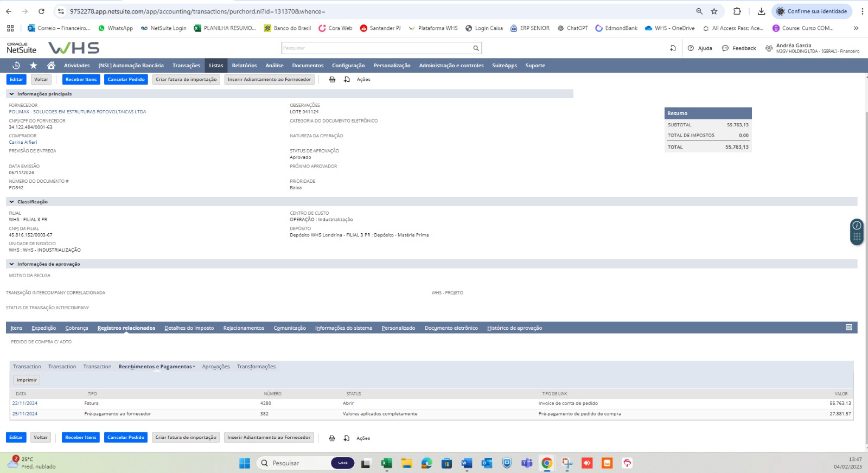Switch to the Itens subtab
The height and width of the screenshot is (473, 868).
coord(16,328)
